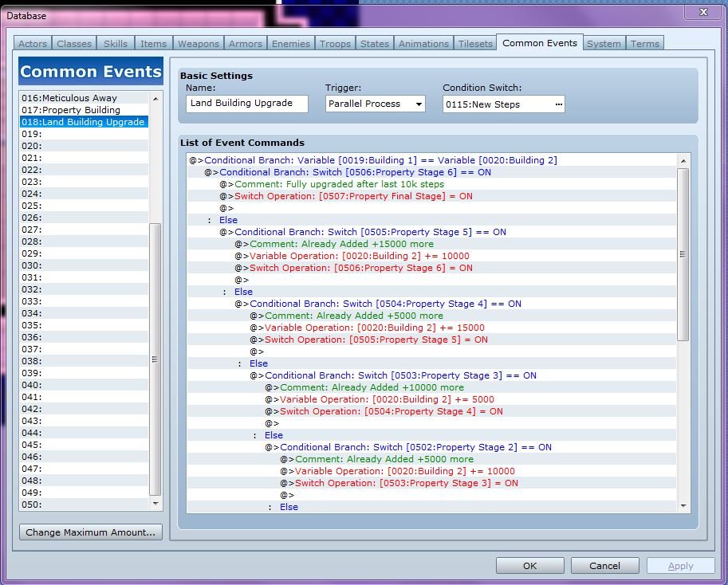
Task: Click the Cancel button
Action: click(604, 566)
